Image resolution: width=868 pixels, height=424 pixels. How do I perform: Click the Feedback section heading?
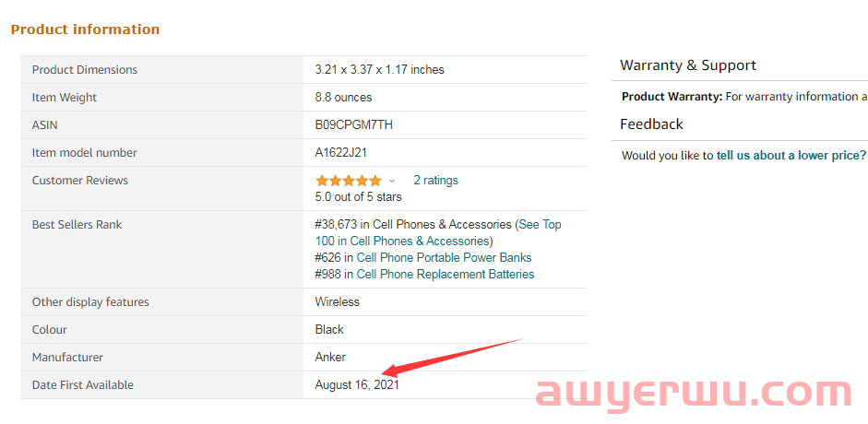651,124
